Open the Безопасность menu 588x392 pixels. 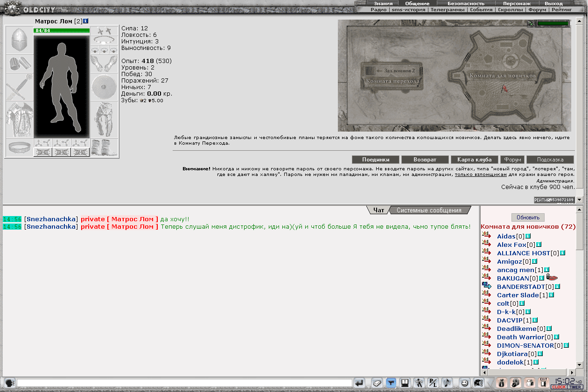click(x=466, y=3)
